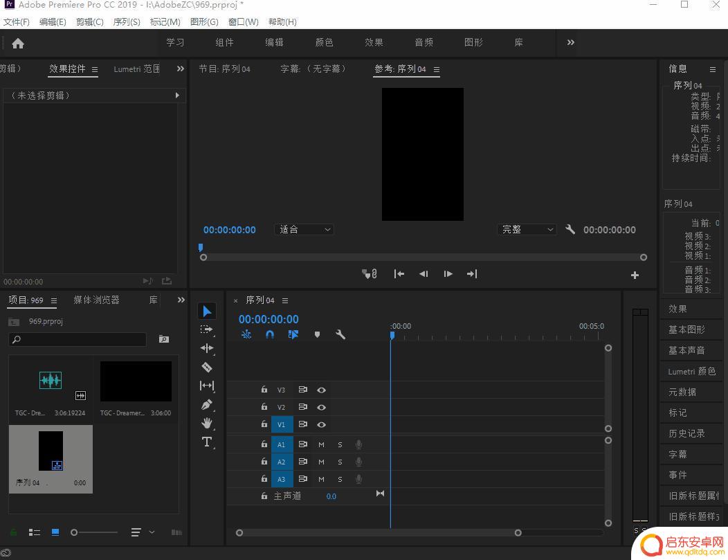
Task: Toggle gang to program monitor button
Action: pyautogui.click(x=370, y=274)
